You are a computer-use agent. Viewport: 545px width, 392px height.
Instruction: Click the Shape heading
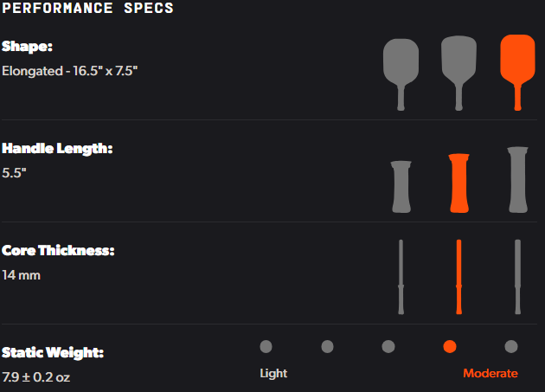click(x=27, y=46)
